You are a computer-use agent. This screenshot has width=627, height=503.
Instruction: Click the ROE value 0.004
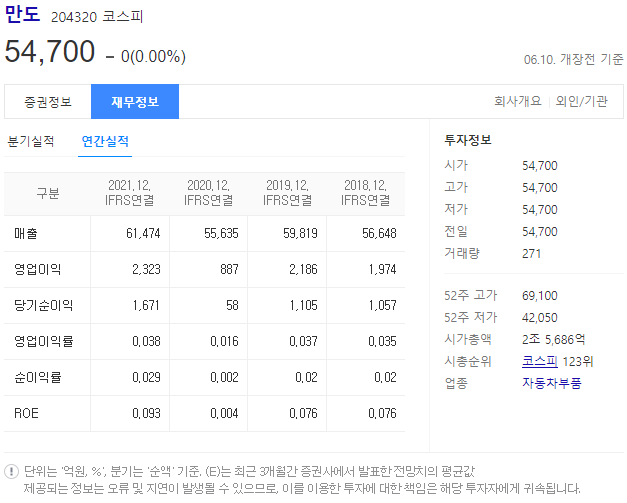(x=224, y=413)
